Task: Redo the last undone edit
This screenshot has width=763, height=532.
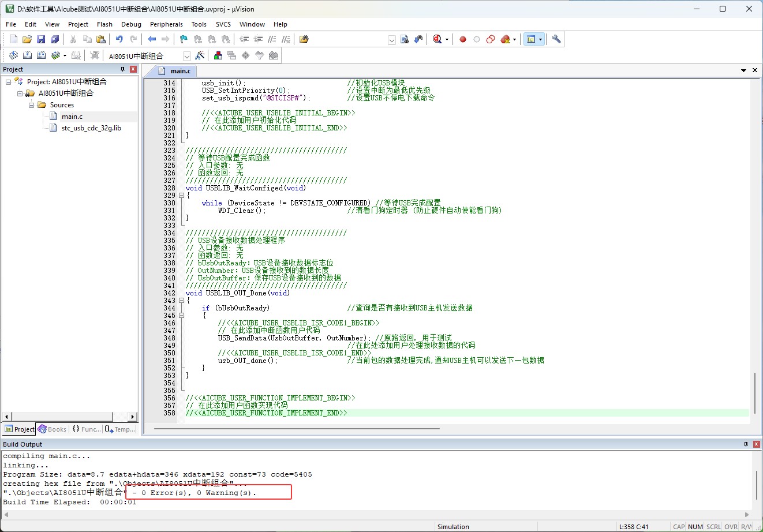Action: (x=133, y=39)
